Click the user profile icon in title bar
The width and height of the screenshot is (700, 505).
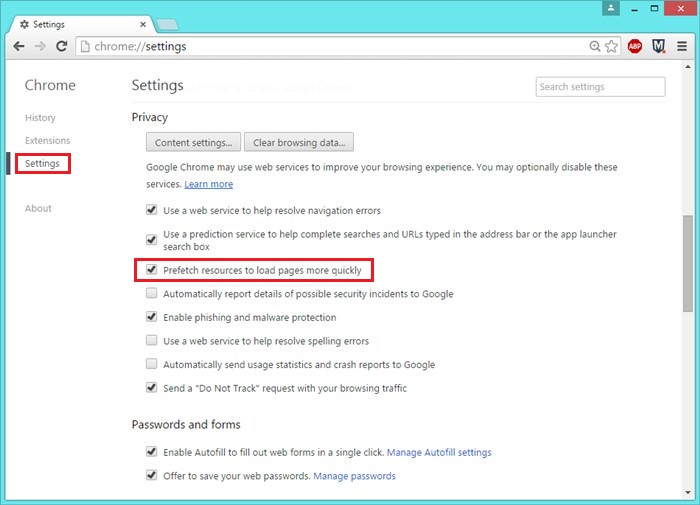pyautogui.click(x=610, y=8)
